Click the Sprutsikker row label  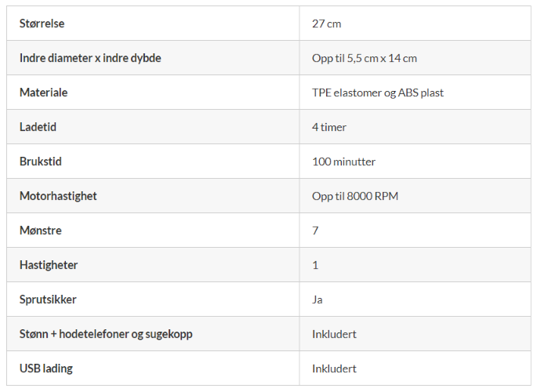(48, 299)
